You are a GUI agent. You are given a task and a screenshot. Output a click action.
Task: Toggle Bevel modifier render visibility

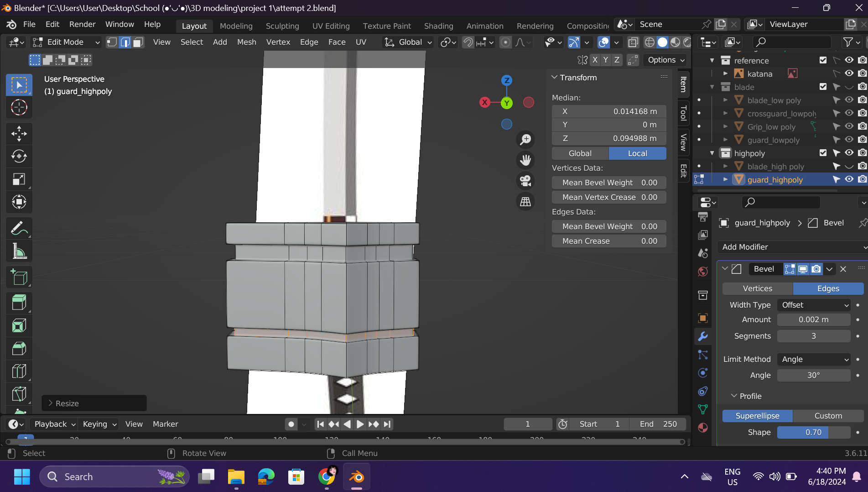(816, 269)
